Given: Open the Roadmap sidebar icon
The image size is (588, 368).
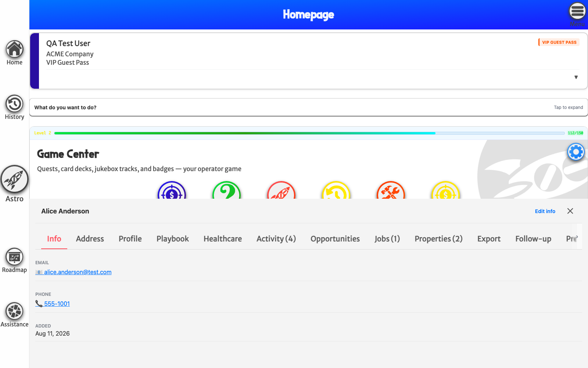Looking at the screenshot, I should 14,261.
